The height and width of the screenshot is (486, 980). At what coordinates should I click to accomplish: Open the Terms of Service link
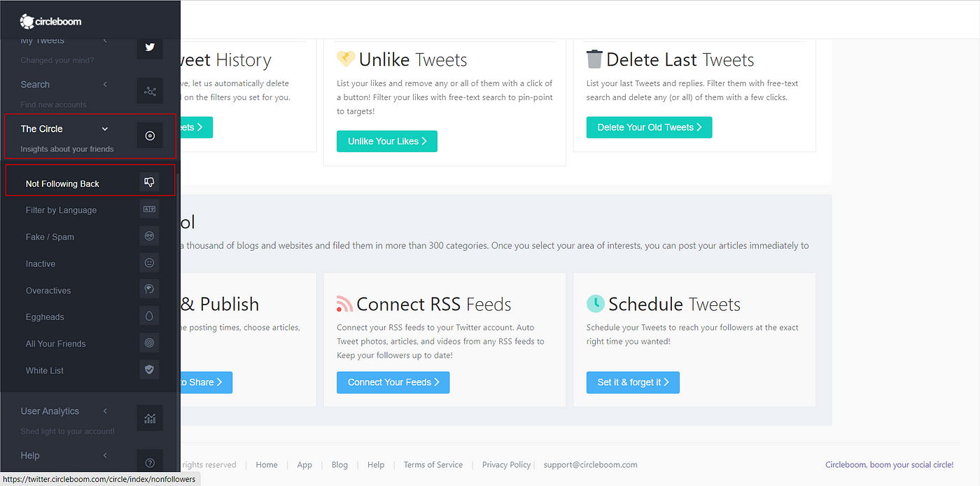pos(433,464)
